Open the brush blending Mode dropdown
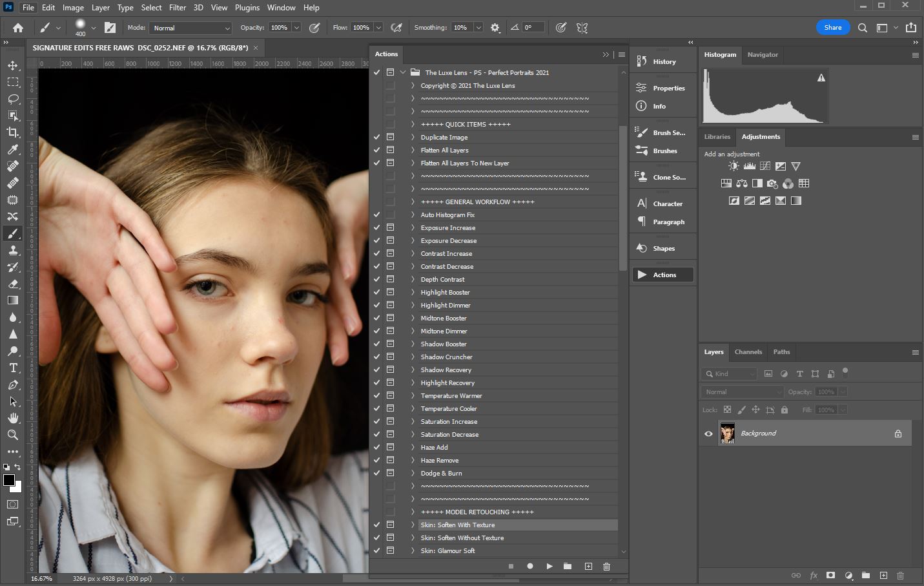Viewport: 924px width, 586px height. 190,28
